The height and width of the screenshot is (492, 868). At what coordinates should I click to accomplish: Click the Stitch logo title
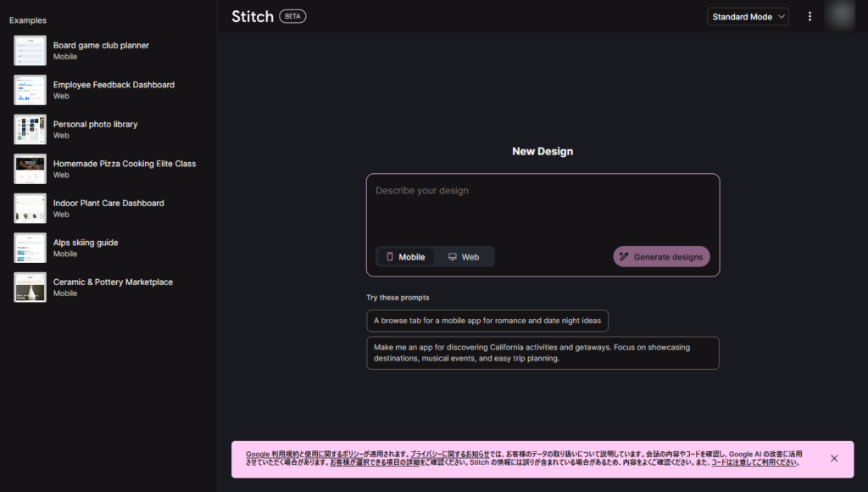(253, 17)
